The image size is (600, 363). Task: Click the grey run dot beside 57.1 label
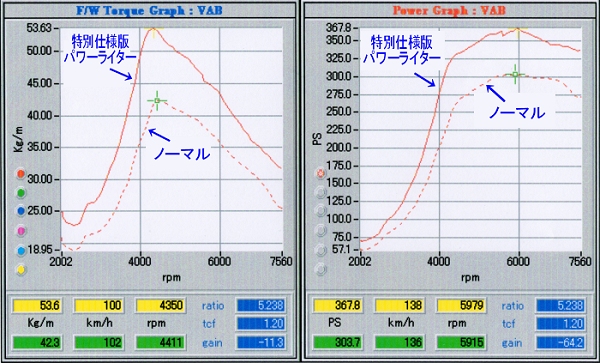[320, 250]
